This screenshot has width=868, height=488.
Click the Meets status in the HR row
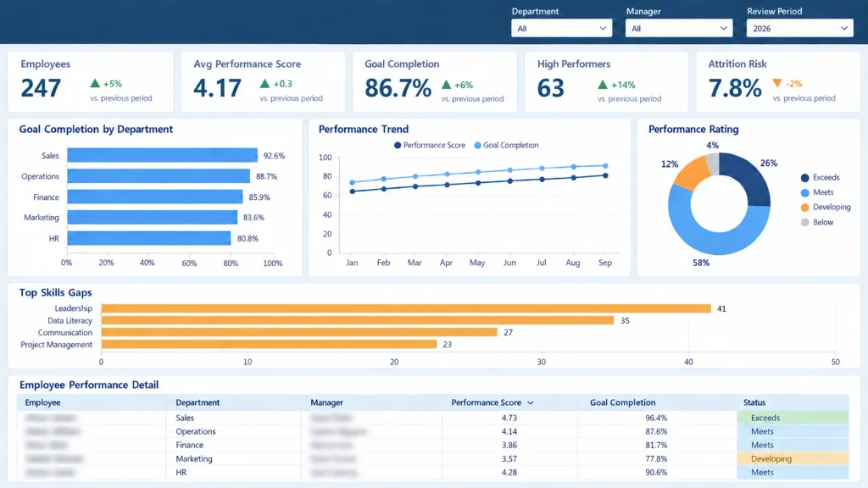tap(793, 473)
